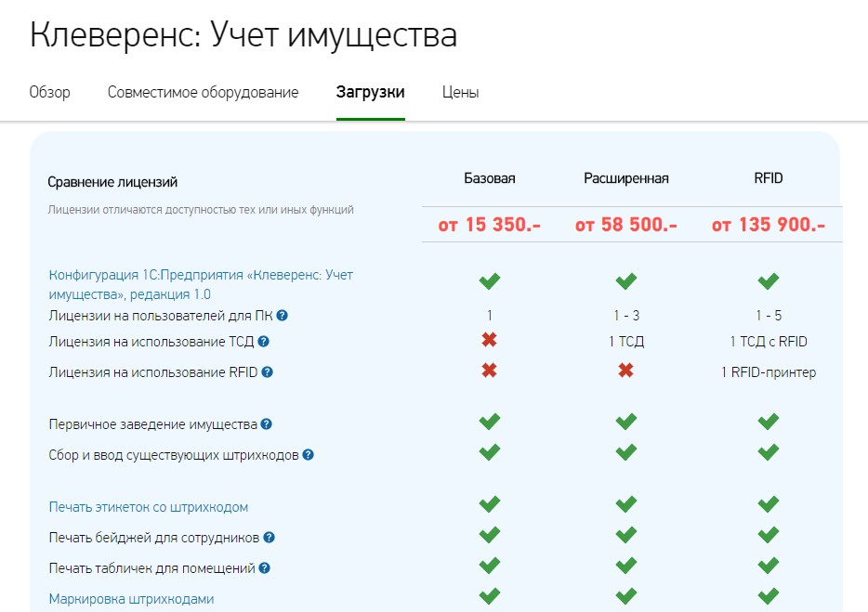Click the Первичное заведение имущества label
Screen dimensions: 868x612
[152, 424]
